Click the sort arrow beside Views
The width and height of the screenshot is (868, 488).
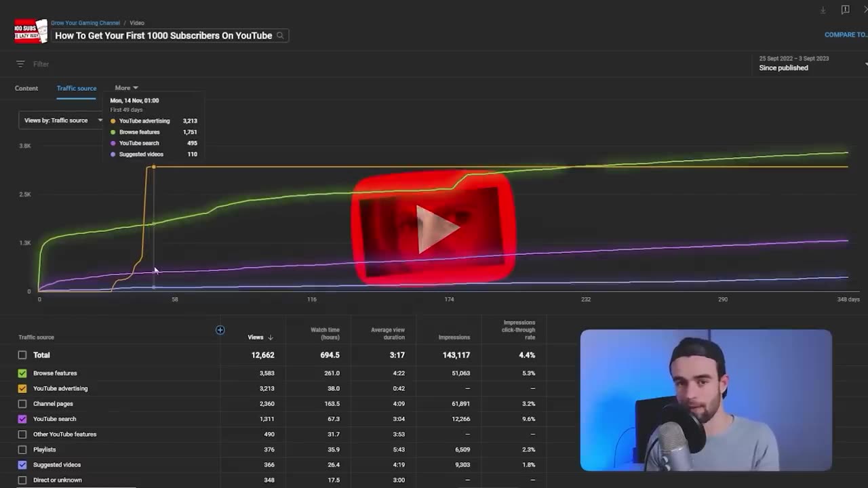pos(271,338)
